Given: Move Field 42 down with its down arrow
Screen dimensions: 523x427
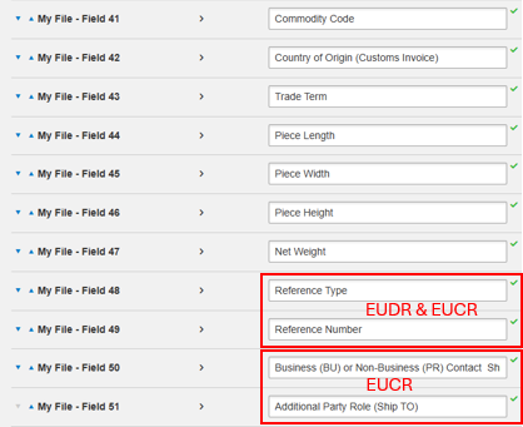Looking at the screenshot, I should (18, 57).
